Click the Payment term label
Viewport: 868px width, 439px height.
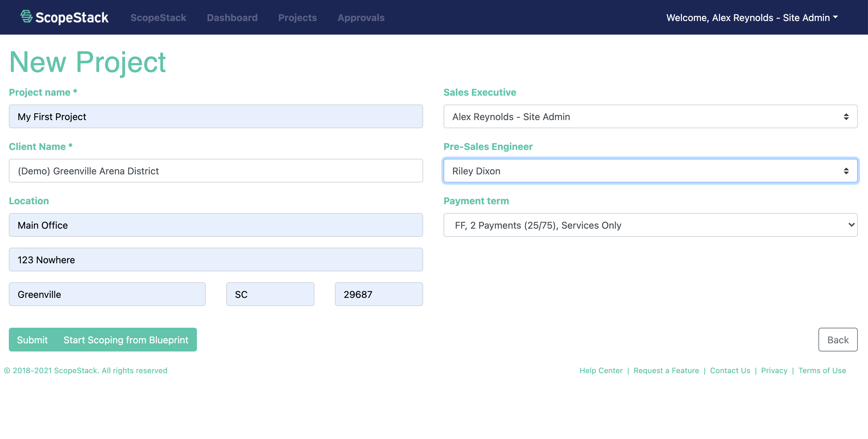[x=476, y=201]
